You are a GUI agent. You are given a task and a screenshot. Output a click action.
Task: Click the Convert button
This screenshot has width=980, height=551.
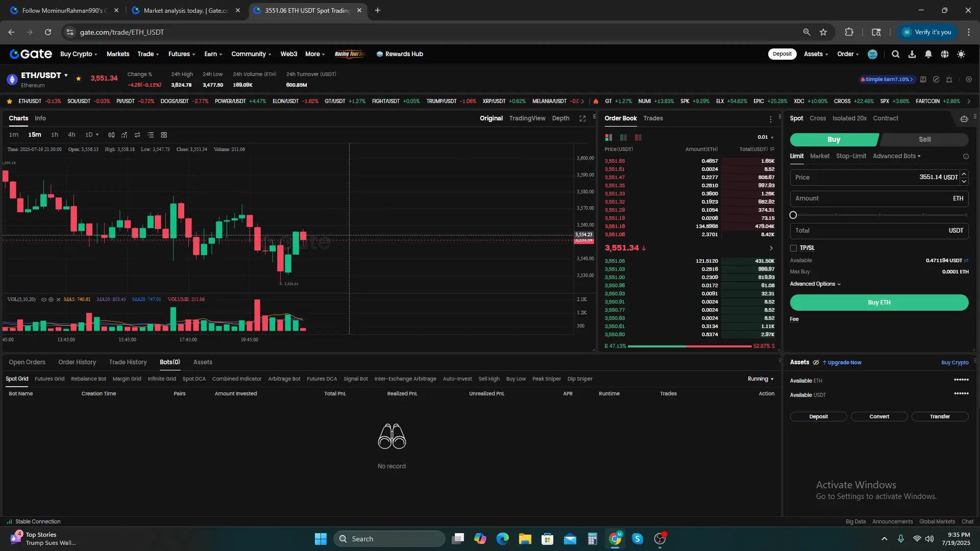click(x=879, y=417)
